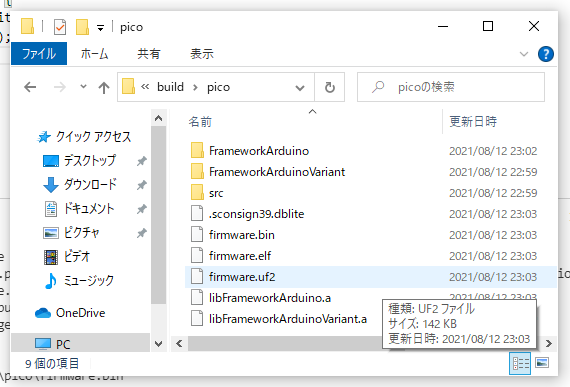The width and height of the screenshot is (570, 387).
Task: Select the firmware.elf file
Action: point(240,256)
